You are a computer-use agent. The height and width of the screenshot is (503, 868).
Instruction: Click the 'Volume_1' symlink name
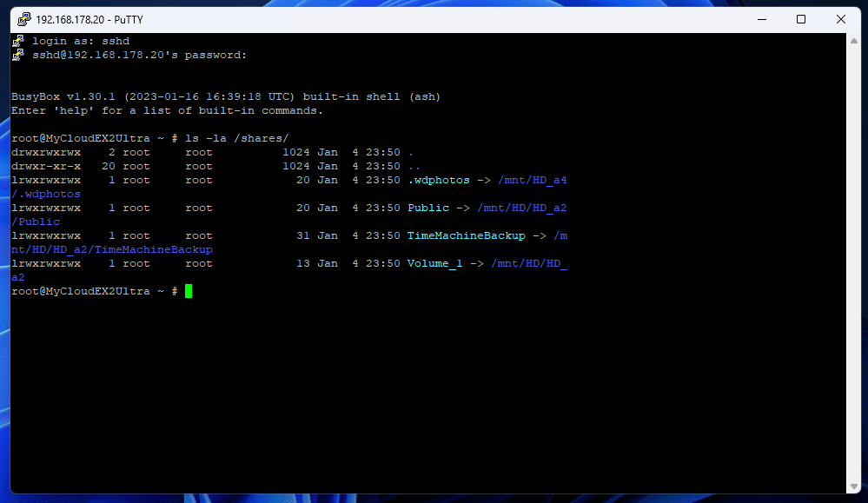434,263
